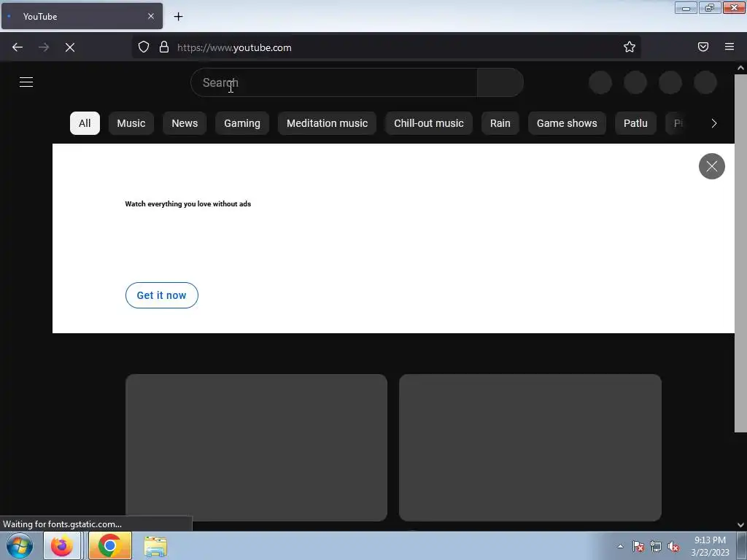Screen dimensions: 747x560
Task: Open the Windows Start menu
Action: [x=20, y=545]
